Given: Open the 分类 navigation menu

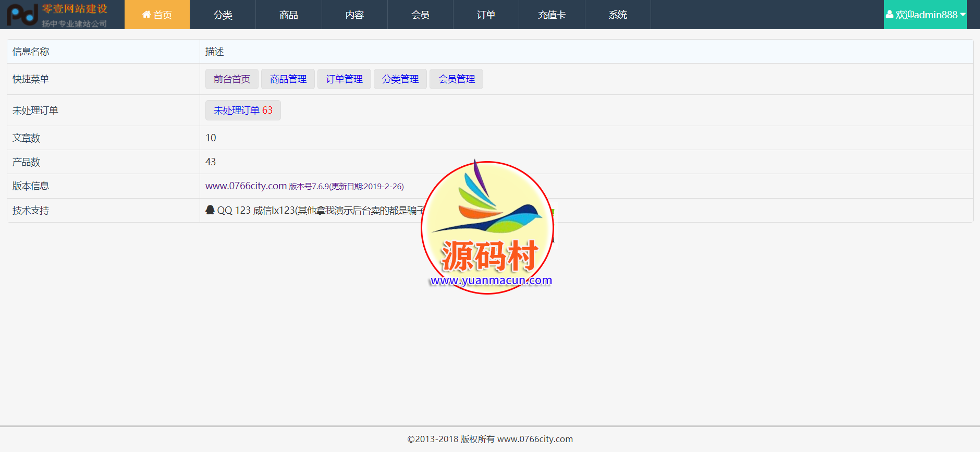Looking at the screenshot, I should (x=223, y=15).
